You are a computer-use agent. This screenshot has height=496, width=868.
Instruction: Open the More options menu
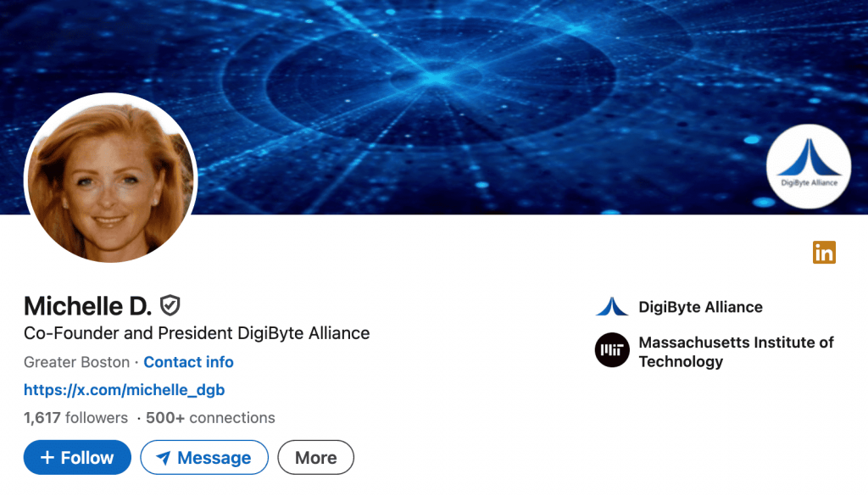[315, 457]
